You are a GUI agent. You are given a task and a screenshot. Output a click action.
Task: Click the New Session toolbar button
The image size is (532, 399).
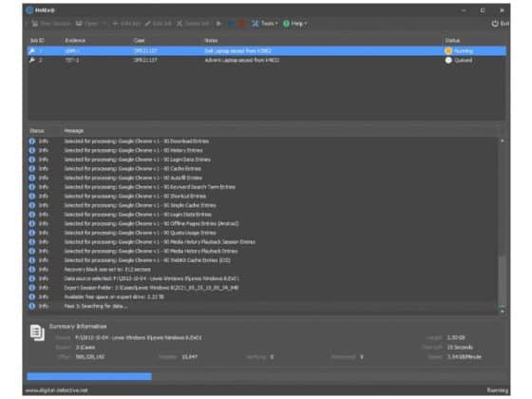tap(50, 24)
